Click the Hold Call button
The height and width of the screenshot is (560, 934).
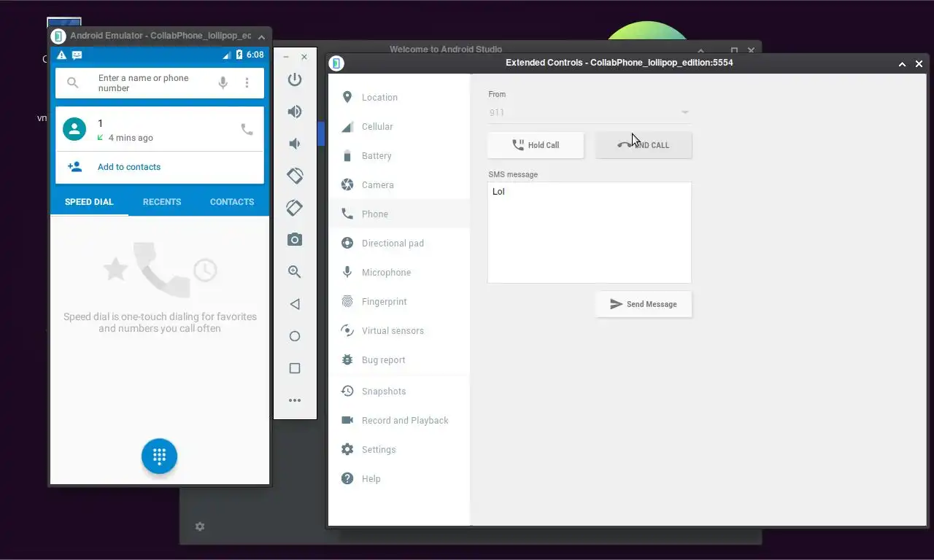pyautogui.click(x=536, y=145)
